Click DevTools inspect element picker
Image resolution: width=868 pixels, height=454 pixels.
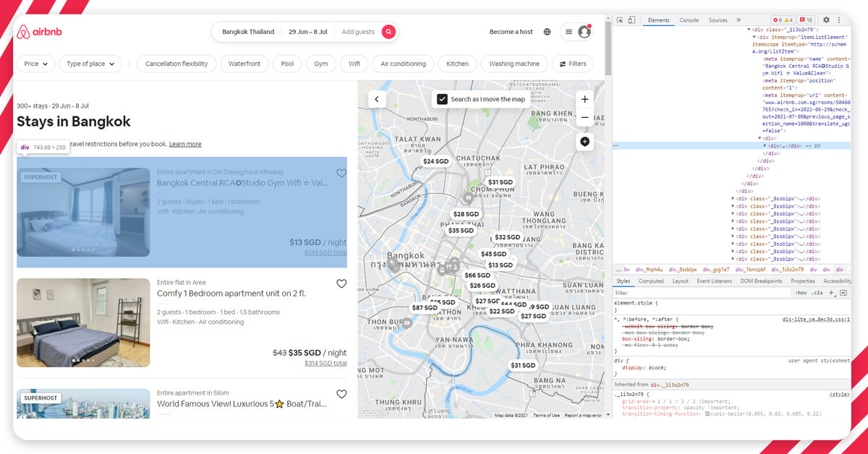pyautogui.click(x=620, y=20)
